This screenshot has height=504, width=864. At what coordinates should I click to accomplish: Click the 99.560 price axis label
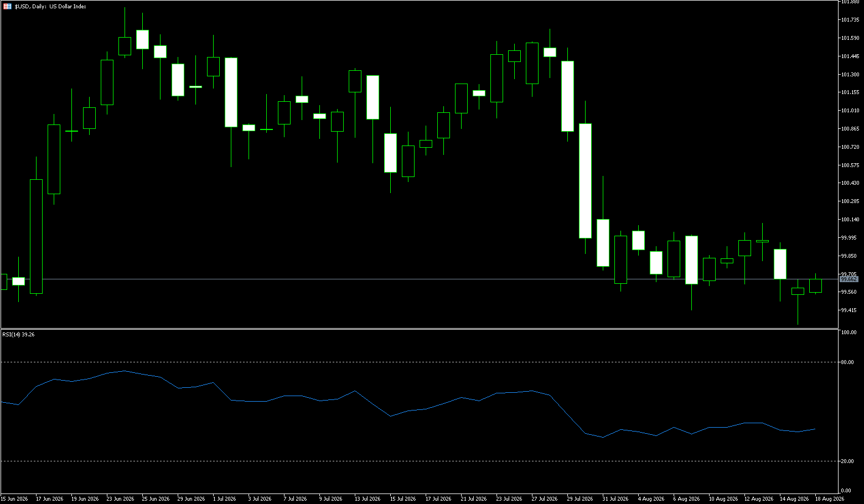pos(849,292)
